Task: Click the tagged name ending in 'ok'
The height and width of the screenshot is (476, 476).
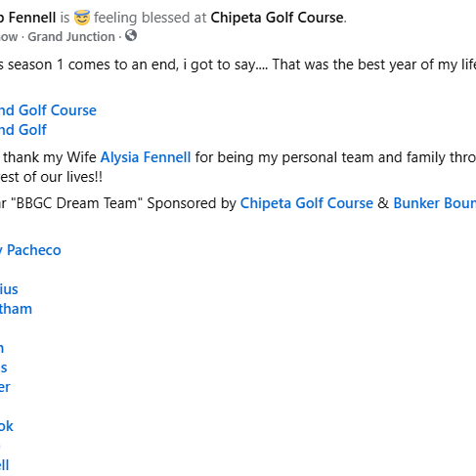Action: pos(7,426)
